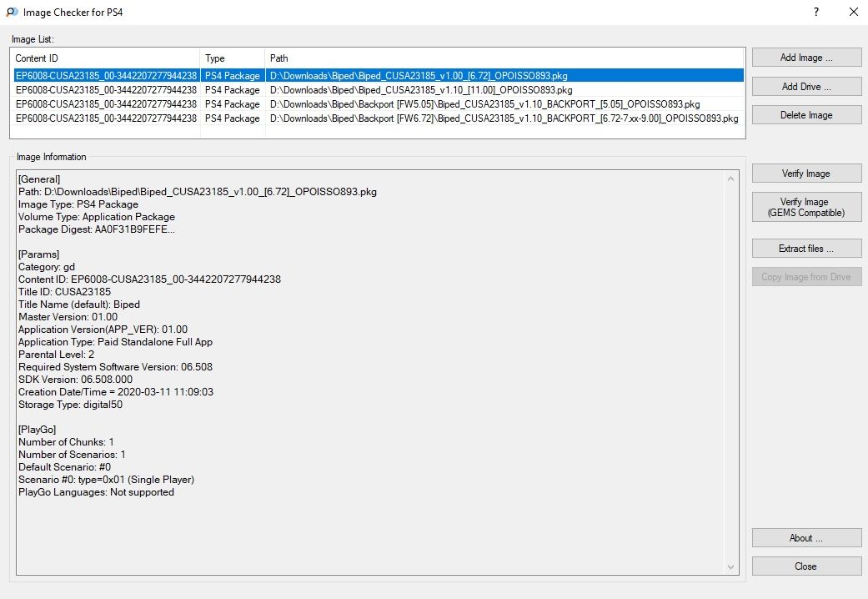The width and height of the screenshot is (868, 599).
Task: Click the Title ID: CUSA23185 line
Action: (x=64, y=292)
